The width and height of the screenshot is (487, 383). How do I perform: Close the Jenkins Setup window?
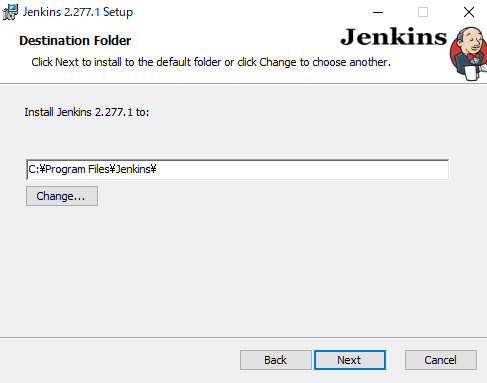coord(469,12)
